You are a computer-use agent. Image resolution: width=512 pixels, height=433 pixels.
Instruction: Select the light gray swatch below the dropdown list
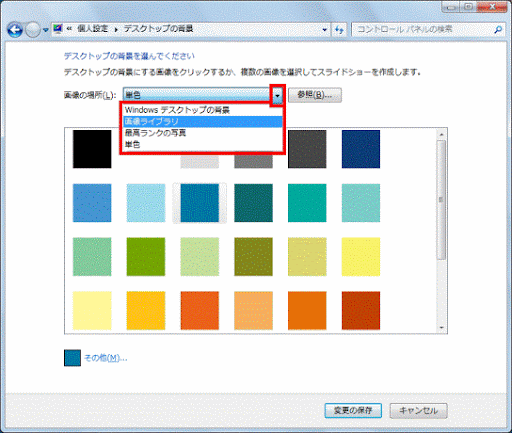pos(200,162)
